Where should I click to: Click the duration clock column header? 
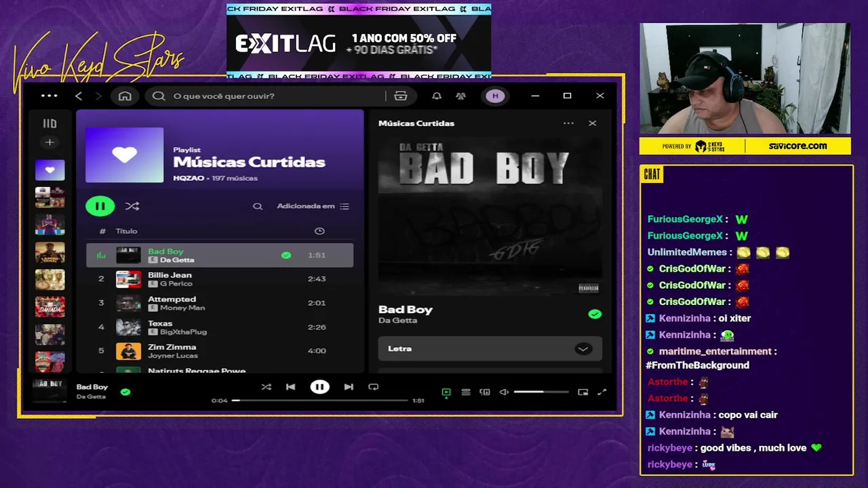pyautogui.click(x=319, y=231)
